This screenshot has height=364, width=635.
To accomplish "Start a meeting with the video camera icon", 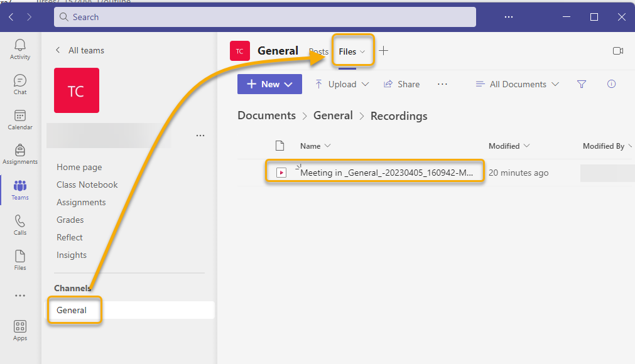I will coord(618,51).
